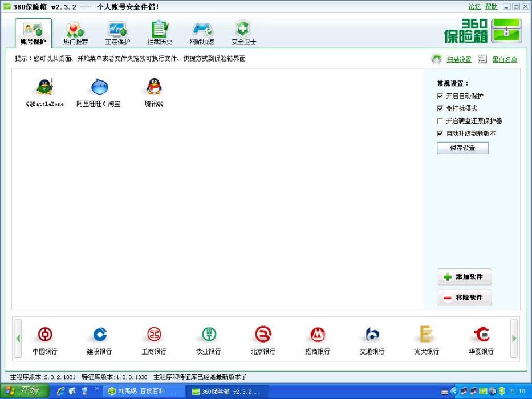Open the 帮助 link in title bar
532x399 pixels.
[x=491, y=6]
